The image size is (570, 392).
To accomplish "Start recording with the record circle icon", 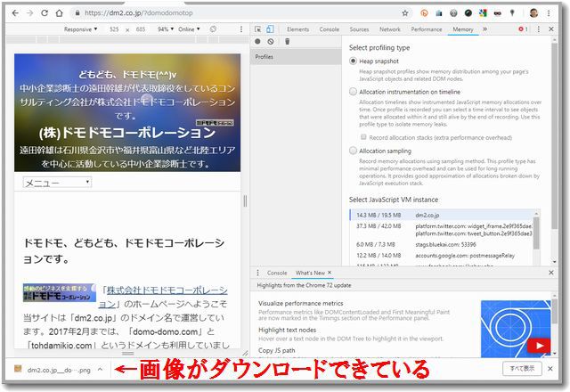I will 257,42.
